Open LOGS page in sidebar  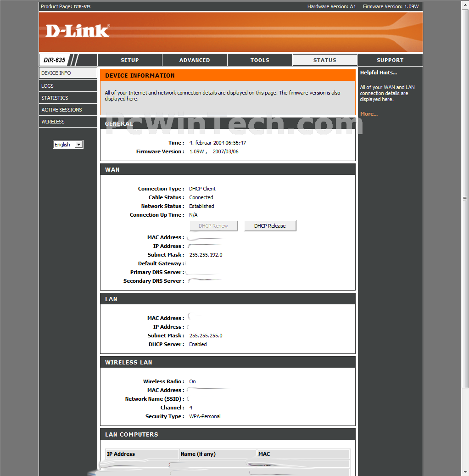(68, 86)
